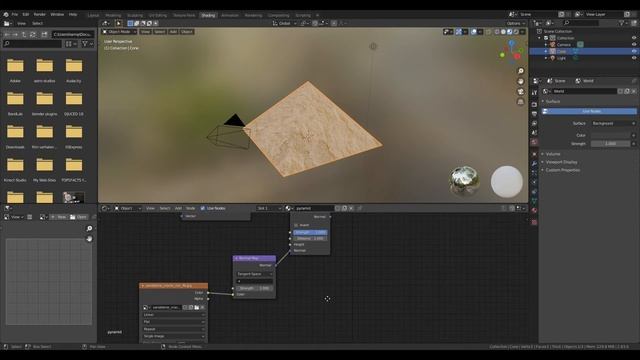Collapse the Collection tree in outliner

click(540, 38)
